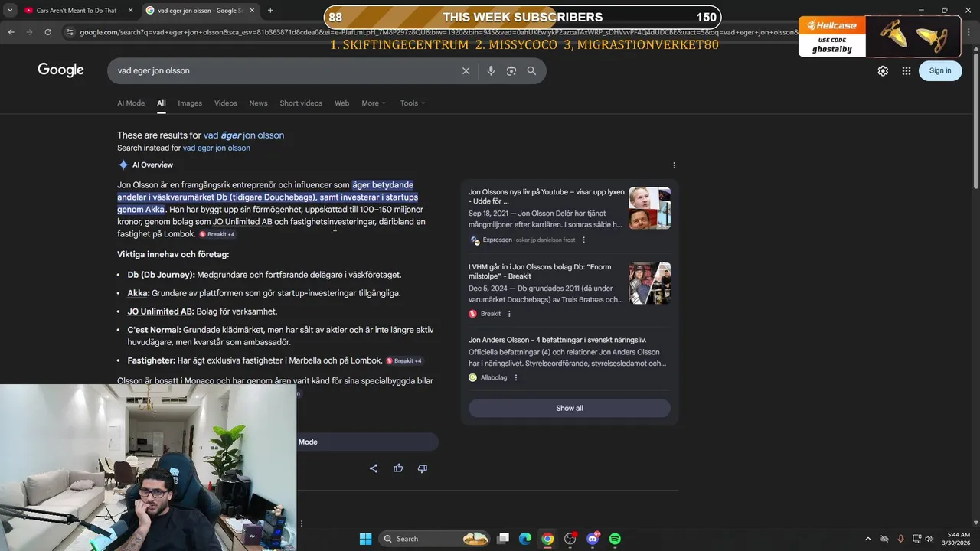Click the 'Viktiga innehav och företag:' heading
This screenshot has width=980, height=551.
(173, 254)
